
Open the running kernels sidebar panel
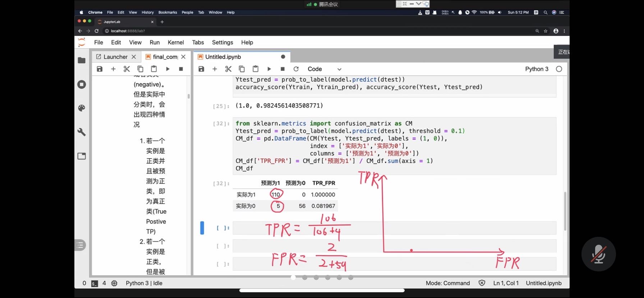click(82, 85)
